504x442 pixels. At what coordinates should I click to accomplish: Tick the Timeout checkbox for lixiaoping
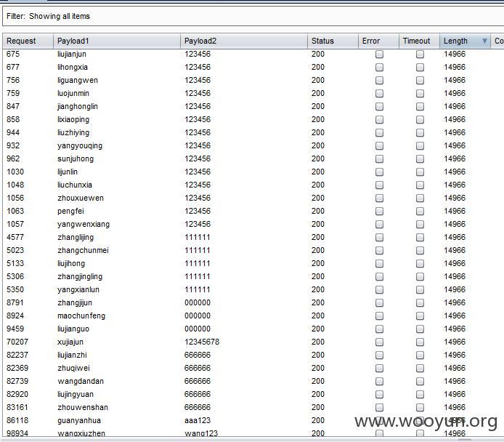[420, 119]
